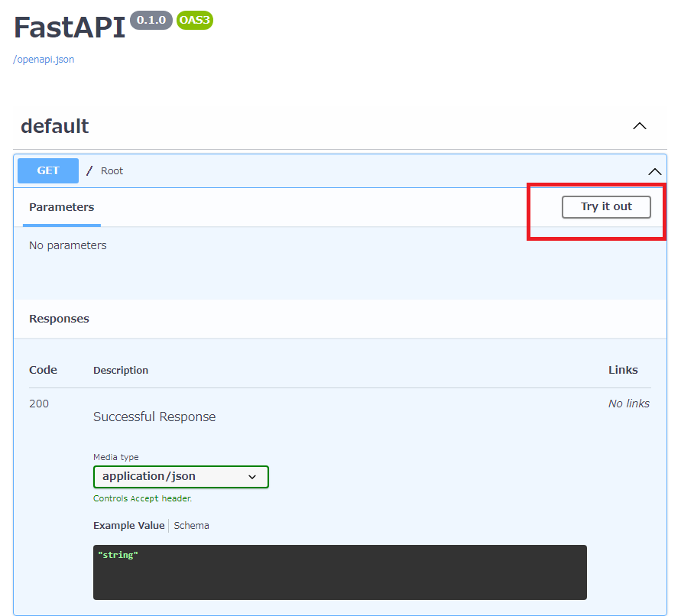The width and height of the screenshot is (694, 616).
Task: Collapse the default section chevron
Action: click(x=640, y=126)
